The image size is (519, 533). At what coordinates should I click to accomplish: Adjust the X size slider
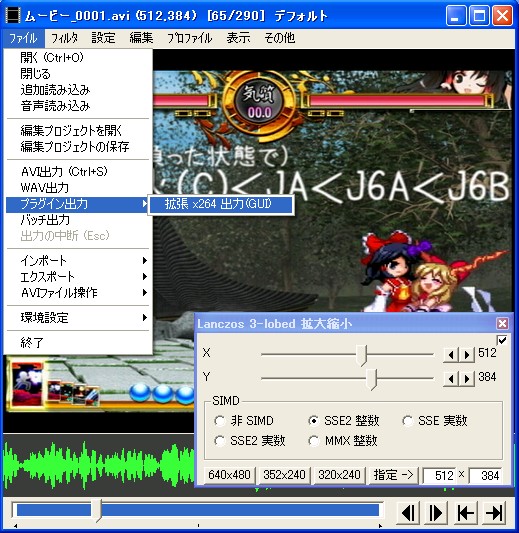[x=361, y=355]
